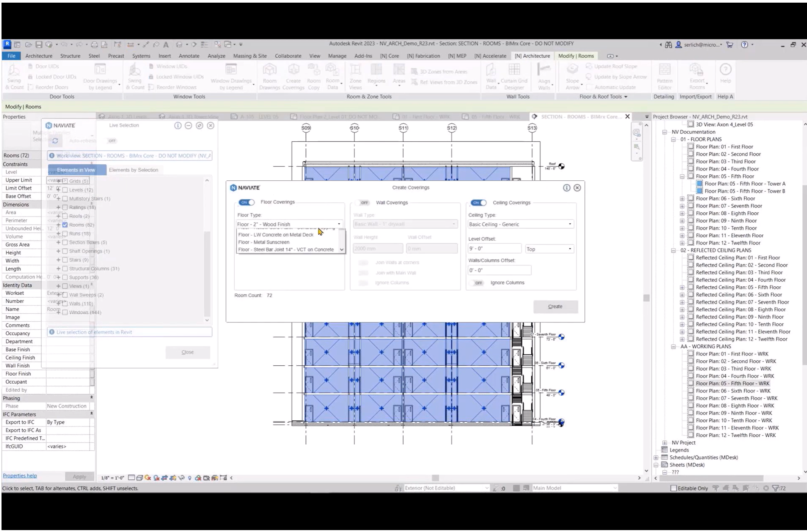Uncheck the Rooms (82) checkbox
Screen dimensions: 807x532
[65, 225]
